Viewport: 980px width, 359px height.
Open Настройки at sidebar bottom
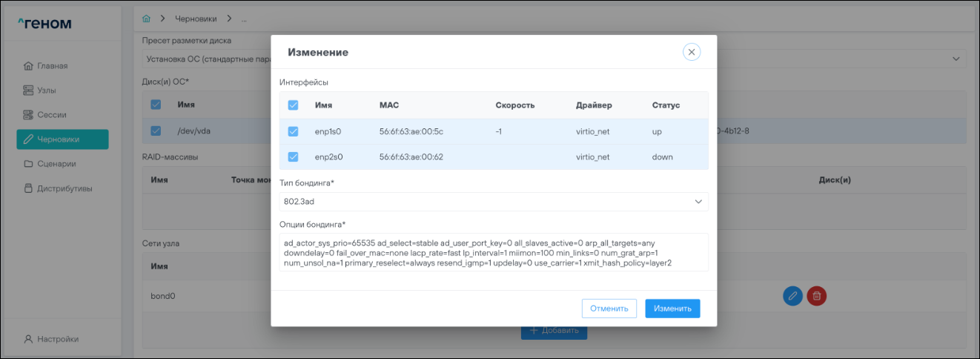pos(57,339)
